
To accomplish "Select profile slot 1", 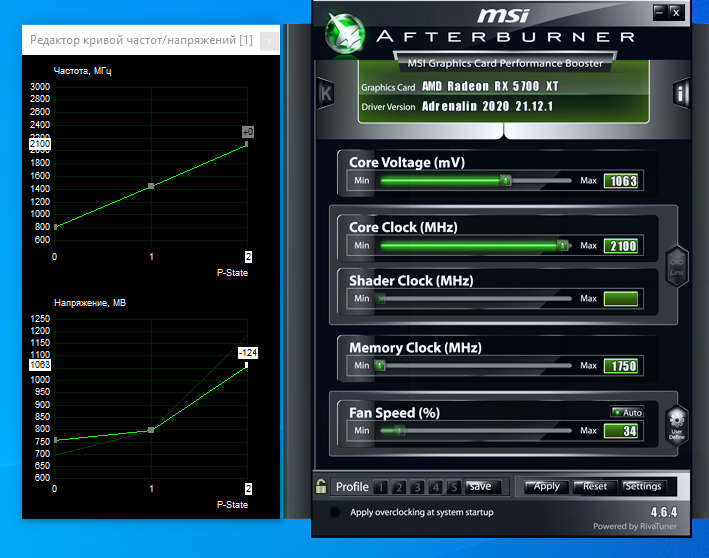I will click(381, 487).
